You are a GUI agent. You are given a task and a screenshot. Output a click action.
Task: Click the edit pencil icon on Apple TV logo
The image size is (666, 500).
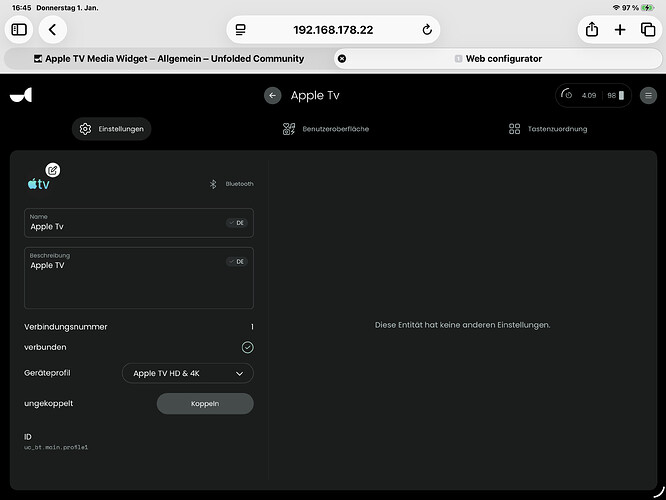coord(52,170)
